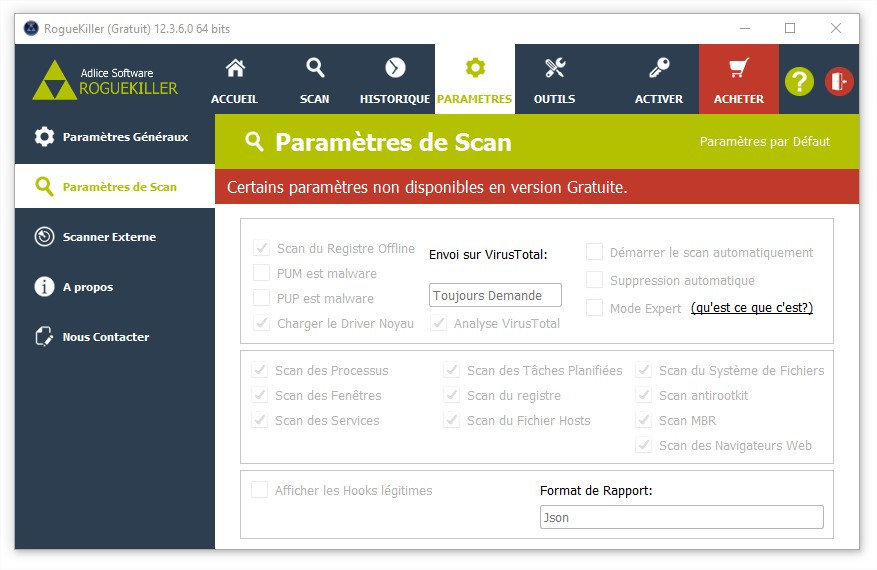Click Paramètres par Défaut link
This screenshot has height=570, width=877.
coord(765,142)
